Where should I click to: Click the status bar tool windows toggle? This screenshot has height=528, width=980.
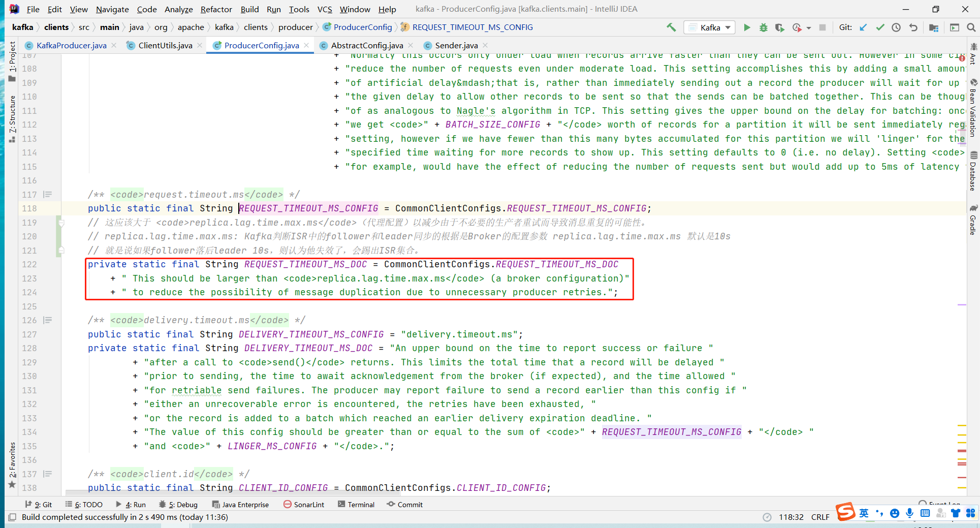pos(12,517)
